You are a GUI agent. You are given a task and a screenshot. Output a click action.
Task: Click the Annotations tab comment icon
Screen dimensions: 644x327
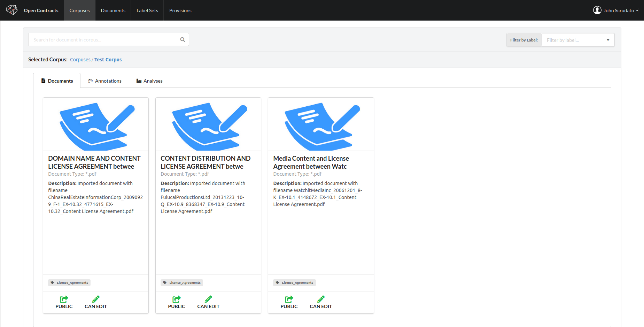(91, 81)
